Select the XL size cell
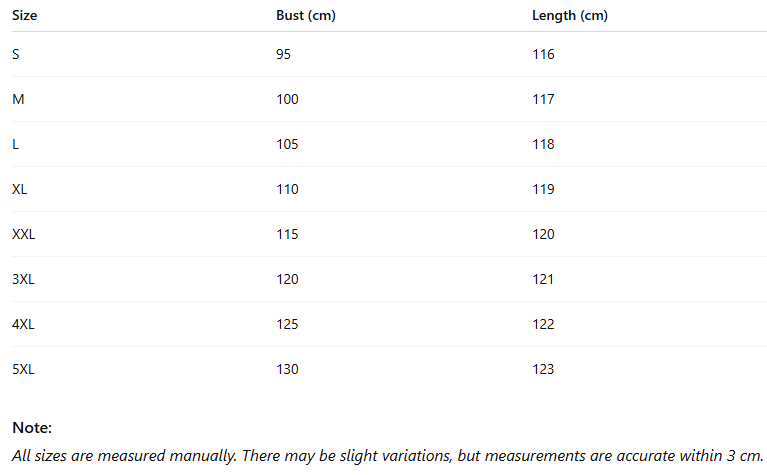Viewport: 767px width, 475px height. 20,189
